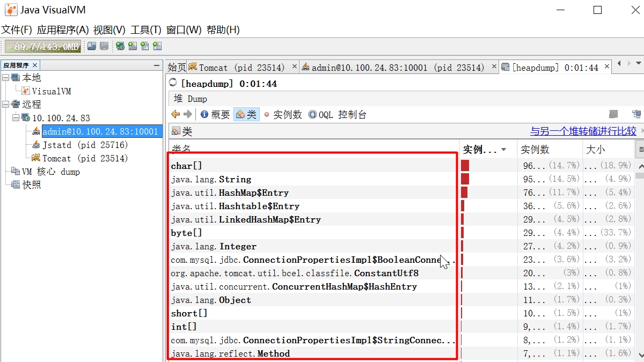Click the third add-item toolbar icon

(144, 47)
